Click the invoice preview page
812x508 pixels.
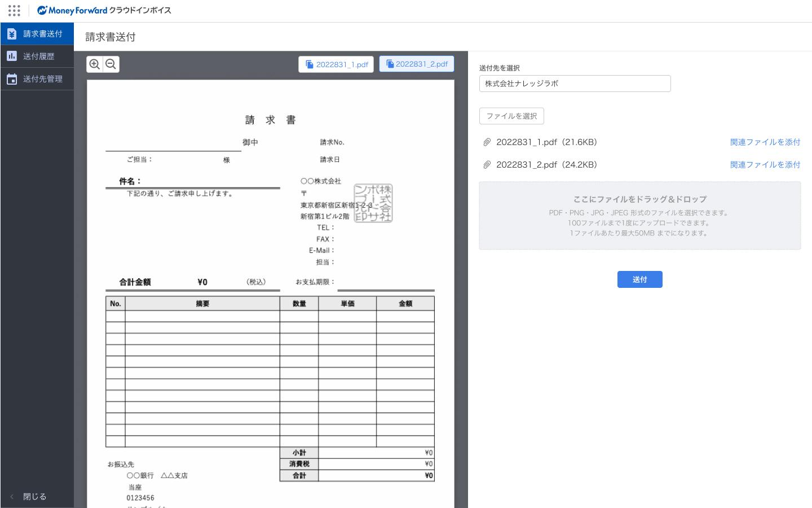point(271,294)
